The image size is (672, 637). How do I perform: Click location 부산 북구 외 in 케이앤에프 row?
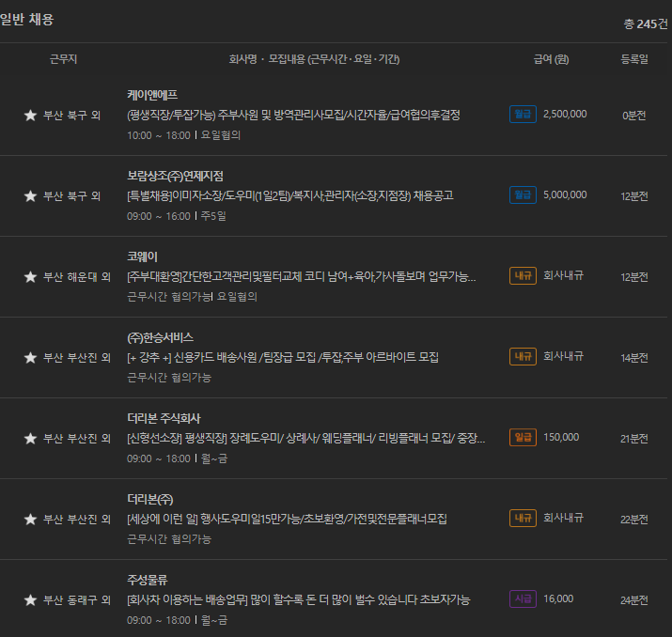coord(71,116)
